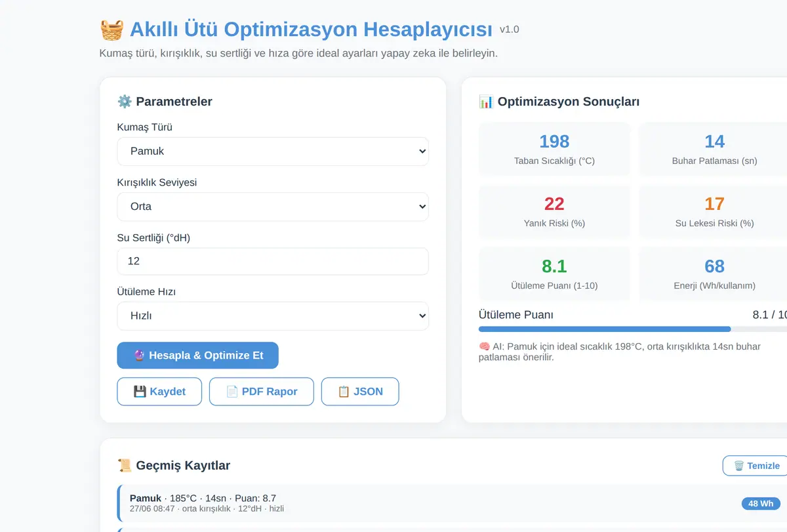Viewport: 787px width, 532px height.
Task: Click the JSON export button
Action: (x=360, y=392)
